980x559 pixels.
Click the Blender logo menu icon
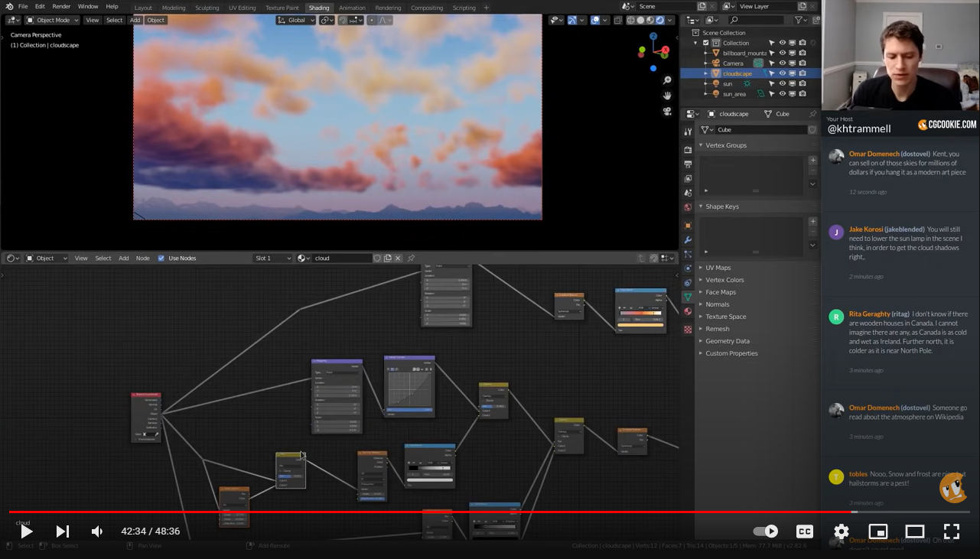(x=9, y=6)
